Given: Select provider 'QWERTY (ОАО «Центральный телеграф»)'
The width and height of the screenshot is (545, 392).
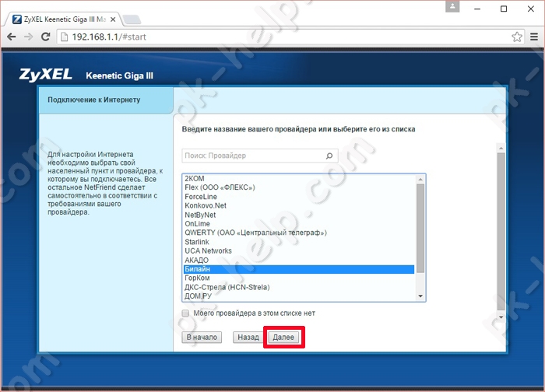Looking at the screenshot, I should click(299, 233).
